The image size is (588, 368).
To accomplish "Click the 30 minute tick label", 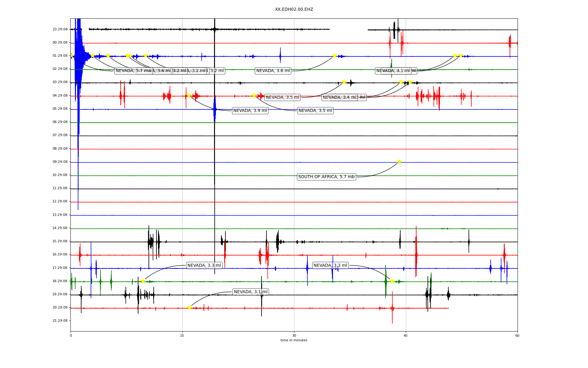I will click(x=294, y=335).
